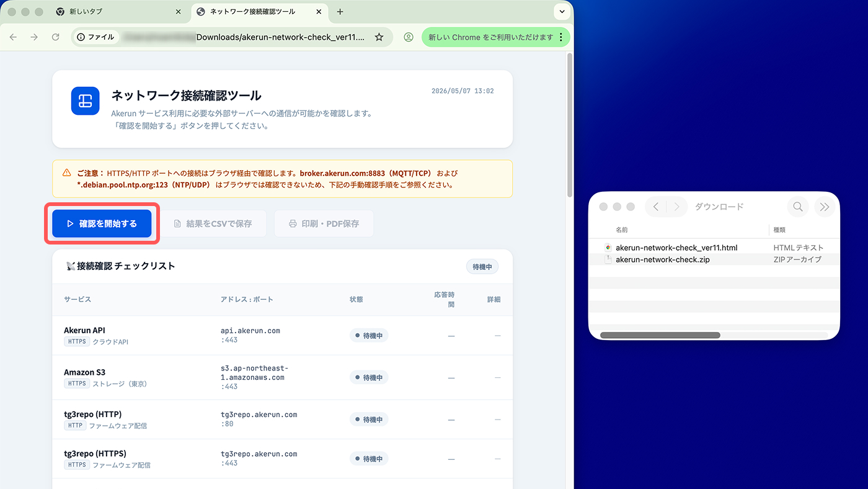Click 待機中 status in tg3repo (HTTPS) row

[x=369, y=459]
